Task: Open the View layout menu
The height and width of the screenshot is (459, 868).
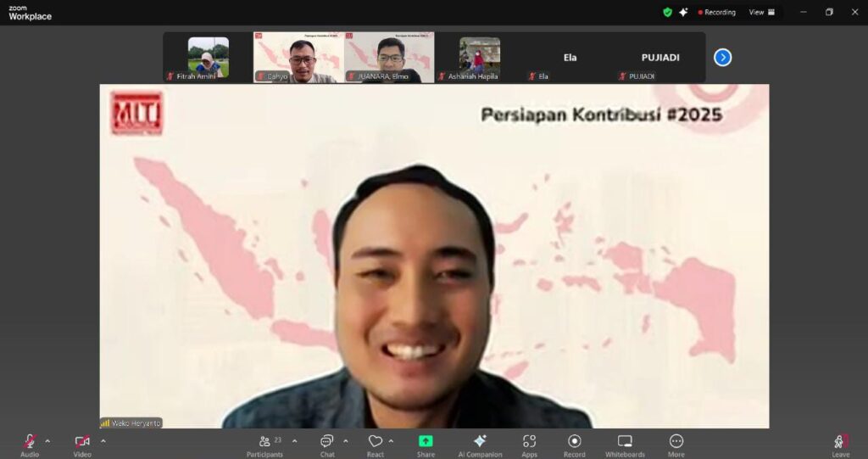Action: tap(761, 12)
